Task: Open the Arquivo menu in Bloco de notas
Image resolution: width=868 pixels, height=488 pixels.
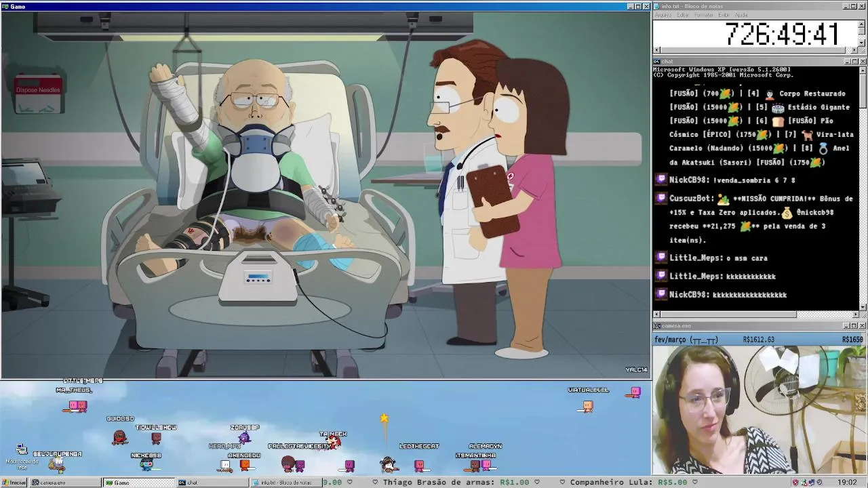Action: 663,15
